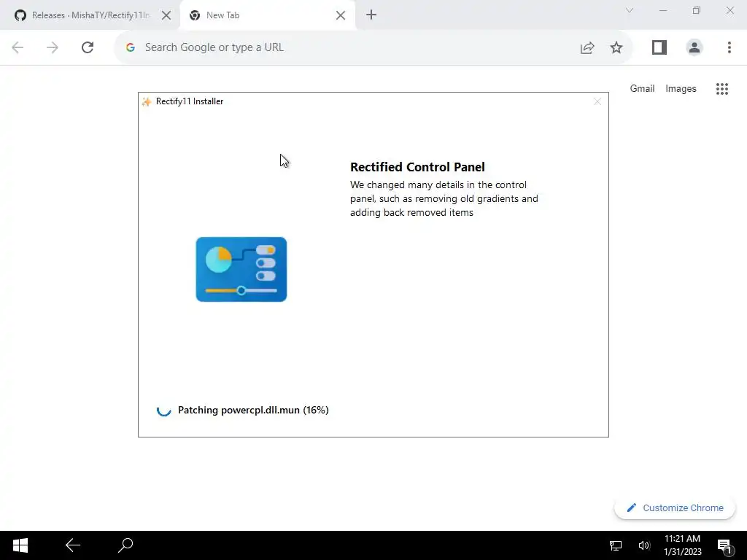The image size is (747, 560).
Task: Open the clock showing 11:21 AM
Action: (683, 545)
